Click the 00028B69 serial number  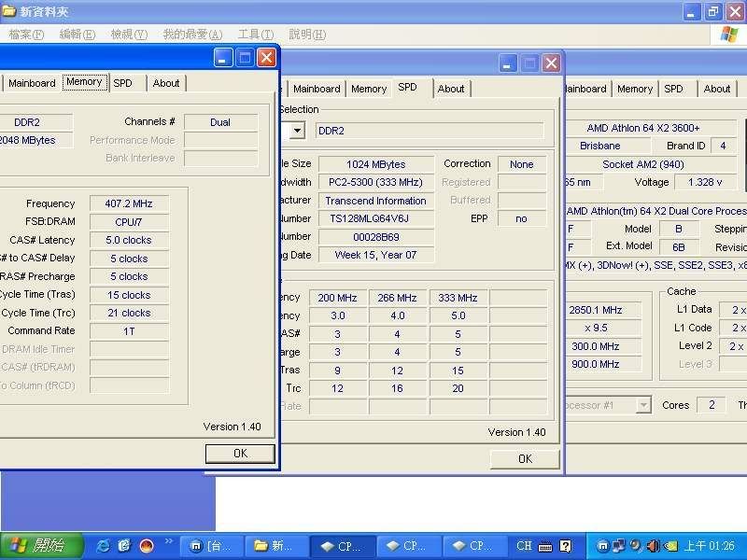(x=376, y=237)
